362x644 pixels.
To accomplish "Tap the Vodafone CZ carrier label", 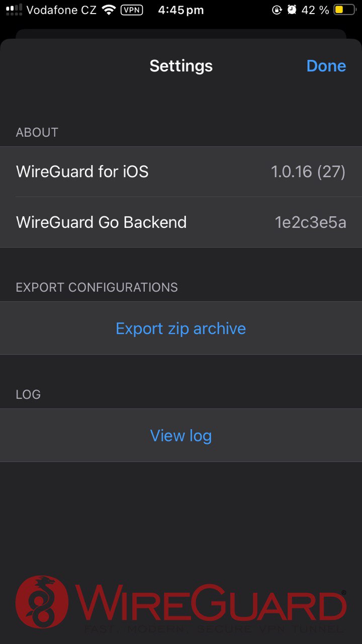I will pyautogui.click(x=61, y=10).
